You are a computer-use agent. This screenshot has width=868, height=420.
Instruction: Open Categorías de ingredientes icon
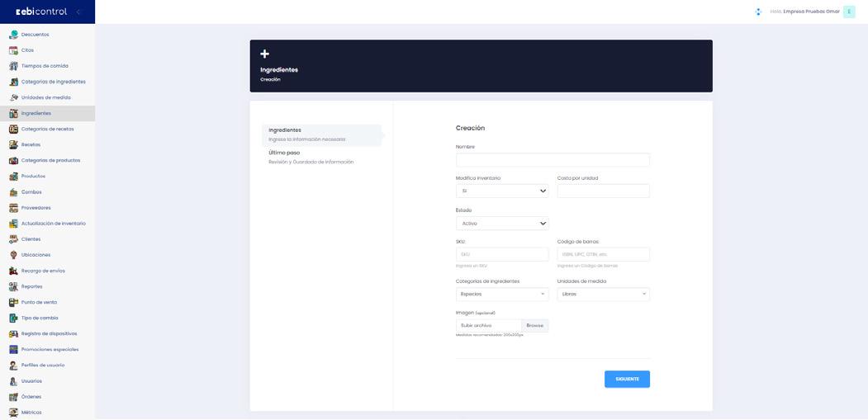tap(14, 82)
